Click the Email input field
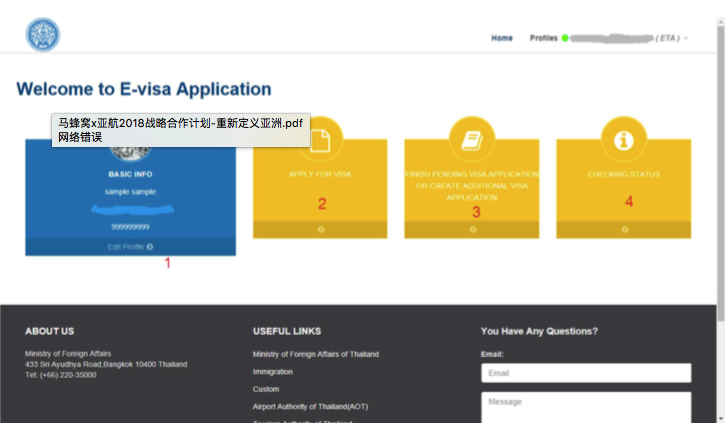This screenshot has width=725, height=423. [586, 373]
